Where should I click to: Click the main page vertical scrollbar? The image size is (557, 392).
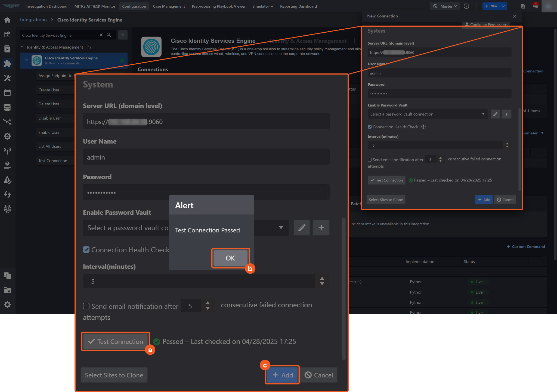(x=555, y=144)
